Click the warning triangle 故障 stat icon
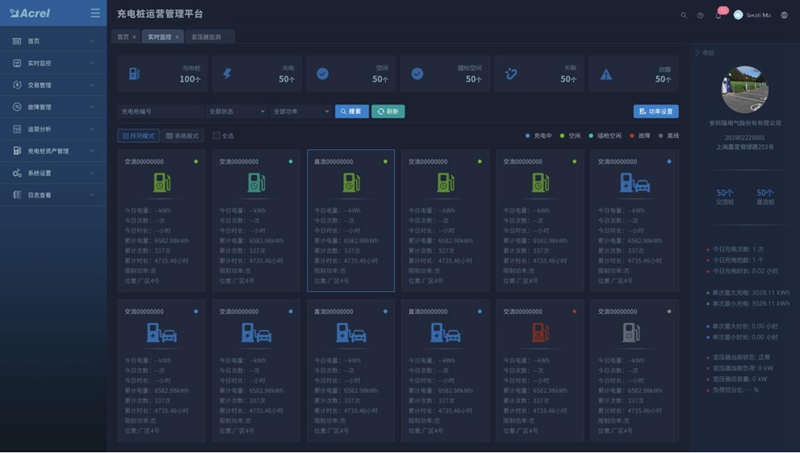The height and width of the screenshot is (453, 800). (606, 74)
